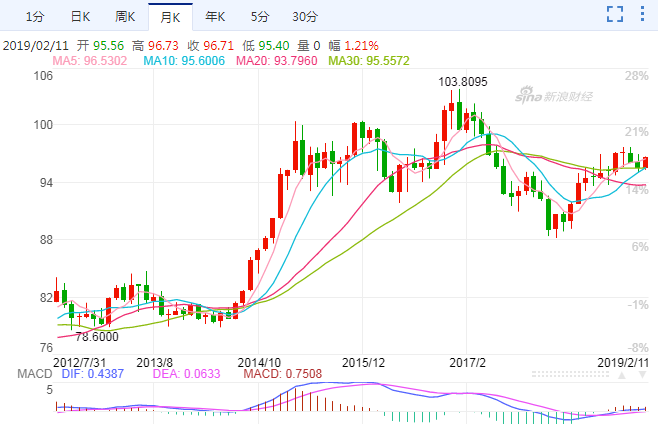Click the -8% right axis label
The image size is (663, 424).
coord(638,348)
